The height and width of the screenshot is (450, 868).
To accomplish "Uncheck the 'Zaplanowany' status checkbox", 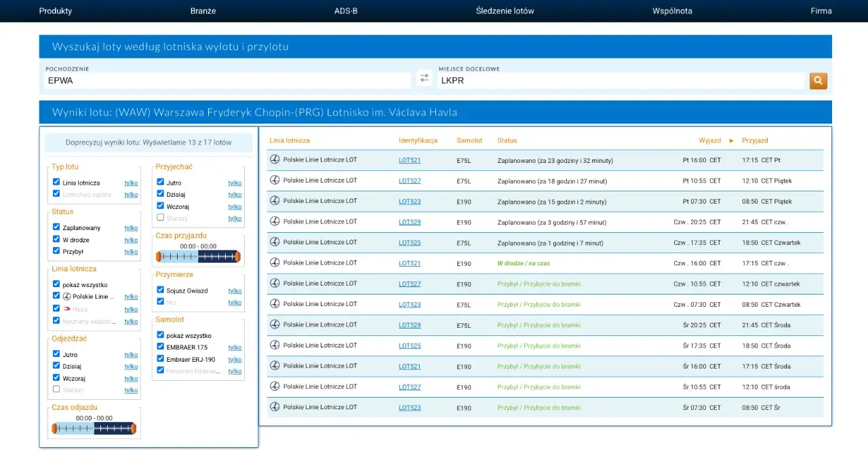I will point(56,227).
